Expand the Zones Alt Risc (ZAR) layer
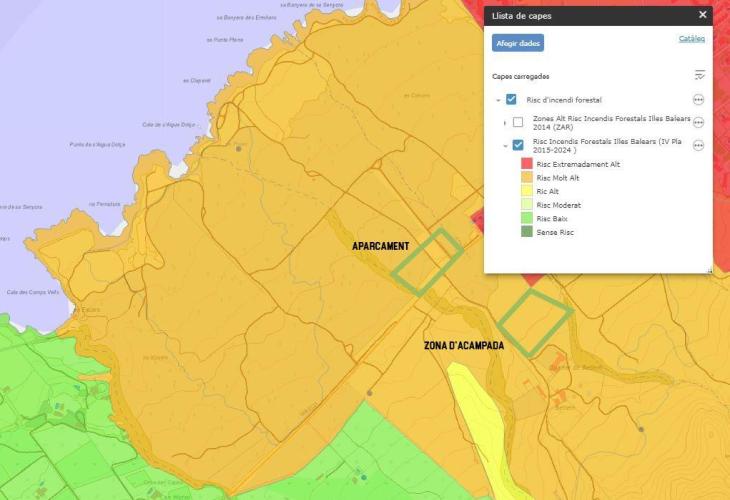The width and height of the screenshot is (730, 500). 504,123
